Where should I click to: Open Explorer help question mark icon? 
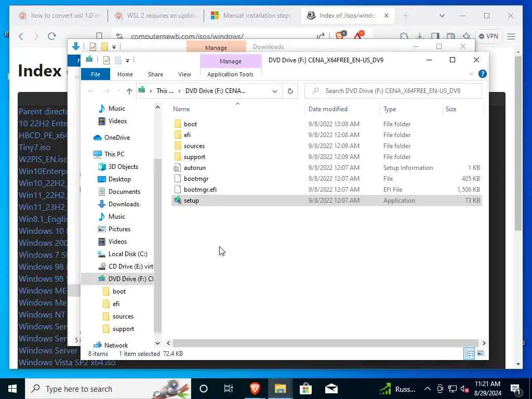click(482, 74)
